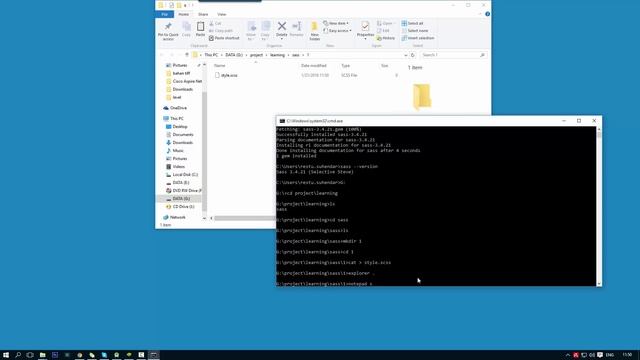640x360 pixels.
Task: Click the Pin to Quick access icon
Action: coord(168,27)
